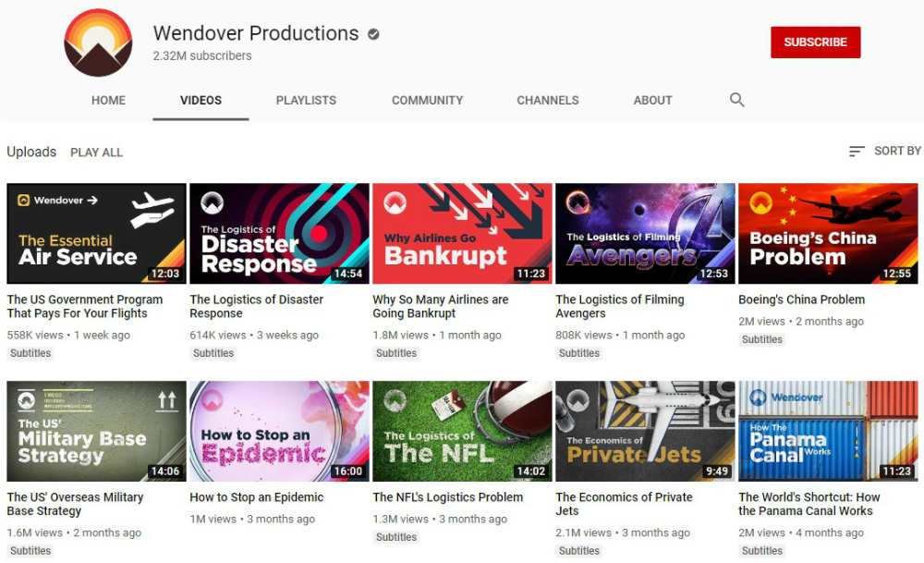Click the Why Airlines Go Bankrupt thumbnail
924x563 pixels.
coord(462,233)
